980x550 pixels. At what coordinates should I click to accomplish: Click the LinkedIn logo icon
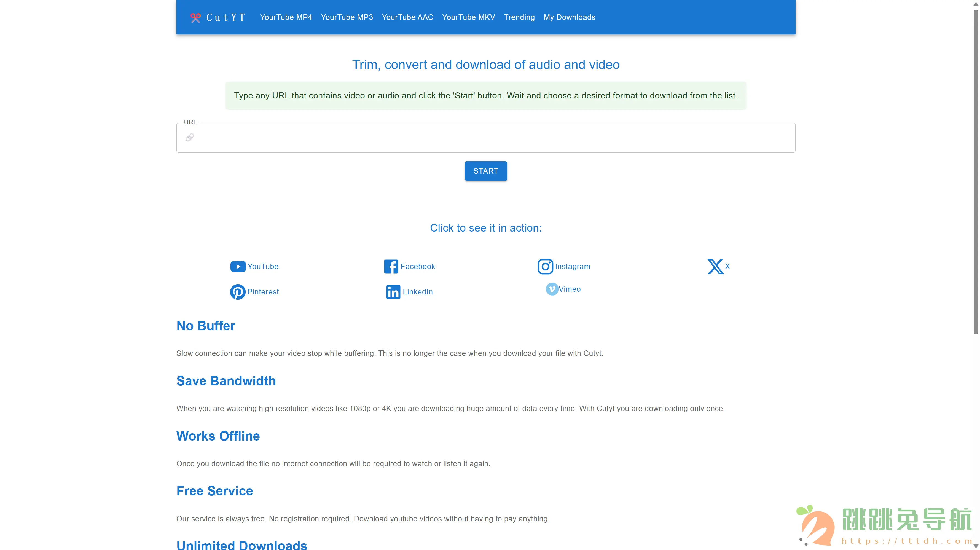pyautogui.click(x=393, y=292)
